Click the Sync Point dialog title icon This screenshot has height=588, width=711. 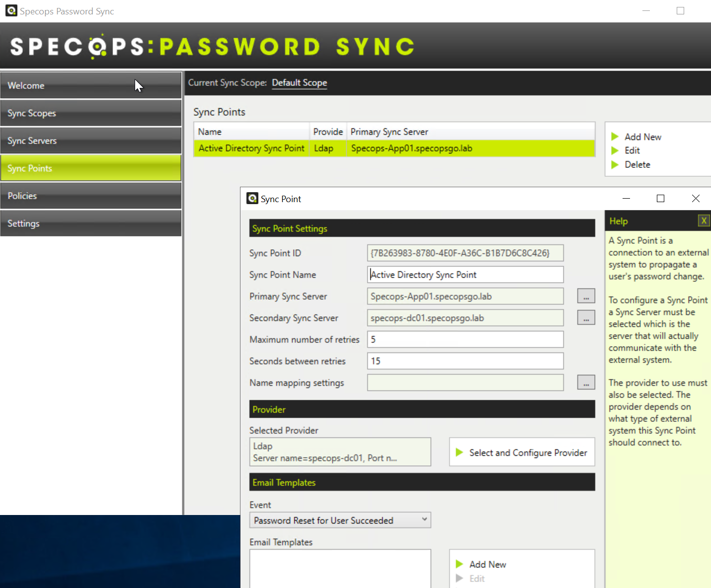pyautogui.click(x=252, y=198)
